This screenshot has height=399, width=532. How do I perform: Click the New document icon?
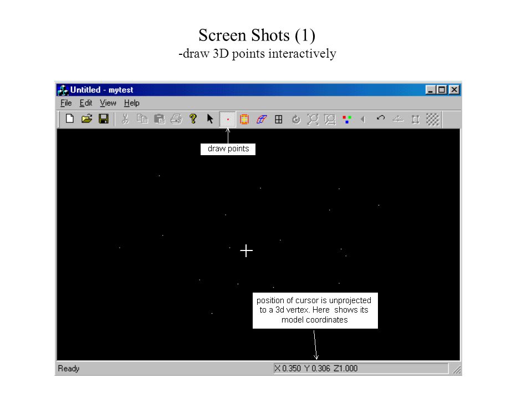tap(70, 119)
